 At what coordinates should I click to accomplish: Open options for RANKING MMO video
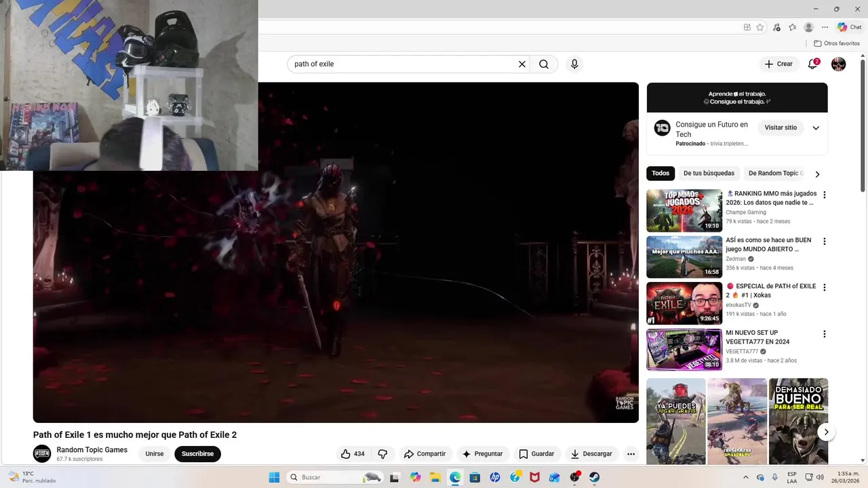pos(825,195)
